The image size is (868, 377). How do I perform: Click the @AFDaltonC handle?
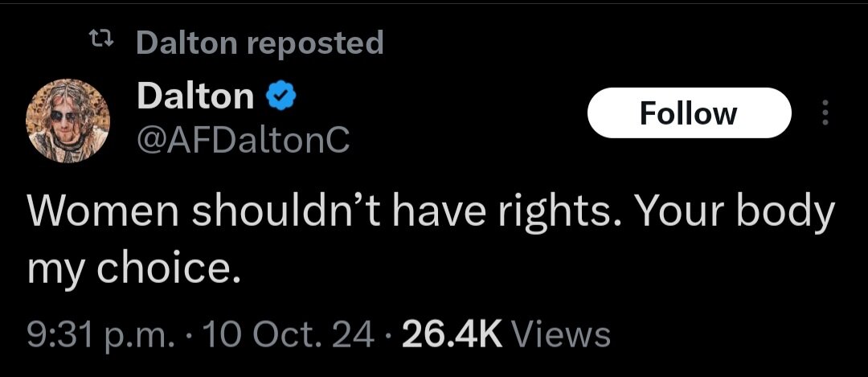point(244,140)
